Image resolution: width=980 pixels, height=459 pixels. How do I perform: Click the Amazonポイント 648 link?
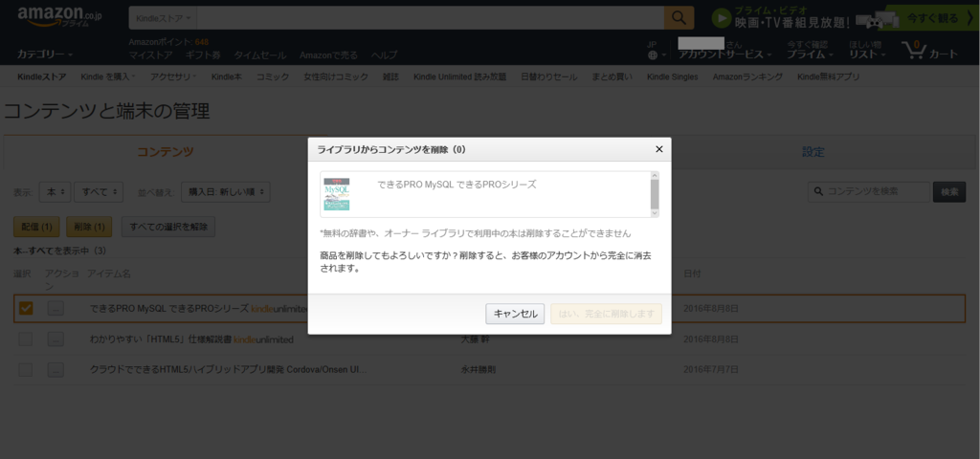tap(168, 42)
